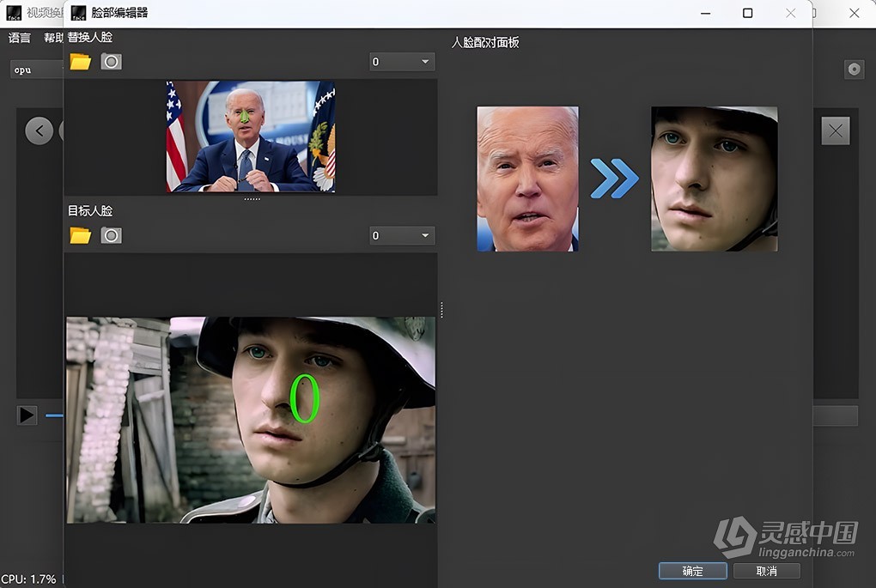Click replacement face preview image
This screenshot has height=588, width=876.
tap(251, 136)
